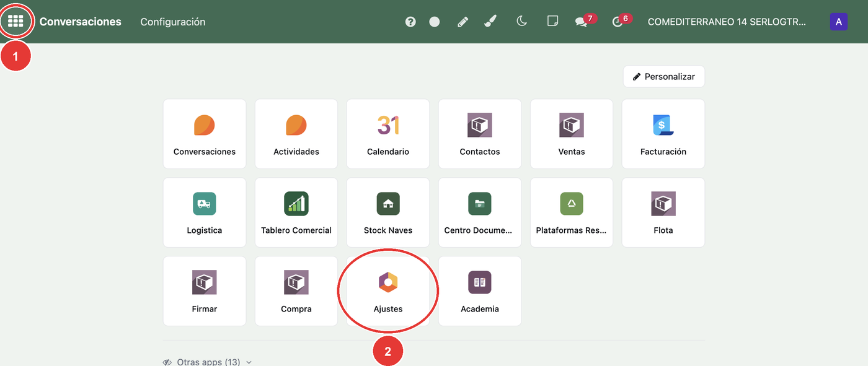Open the Academia app
The height and width of the screenshot is (366, 868).
coord(480,291)
